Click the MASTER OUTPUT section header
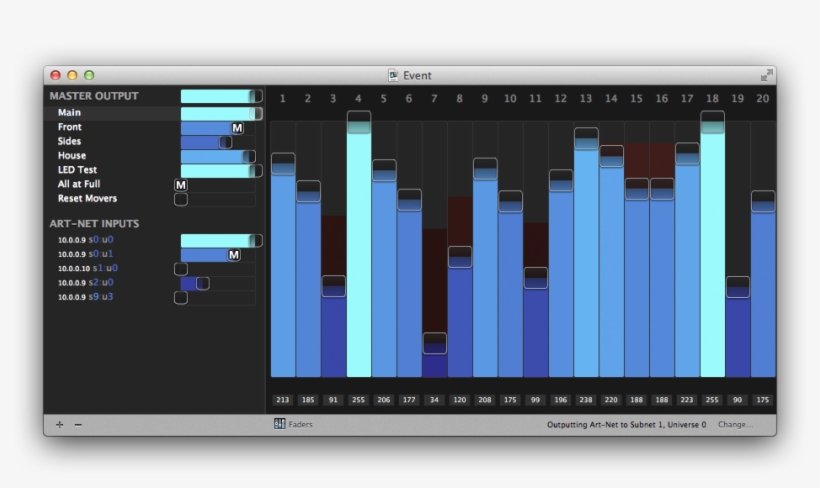The height and width of the screenshot is (488, 820). 94,96
